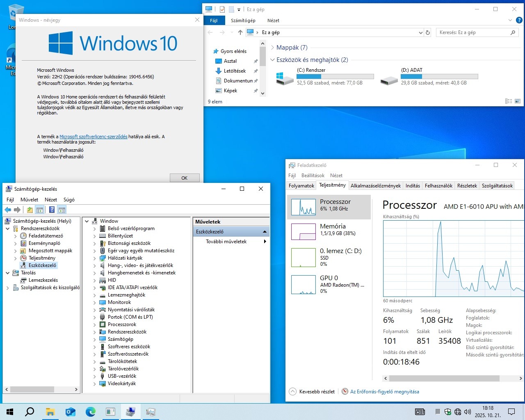Viewport: 525px width, 420px height.
Task: Open Windows Start menu
Action: (10, 411)
